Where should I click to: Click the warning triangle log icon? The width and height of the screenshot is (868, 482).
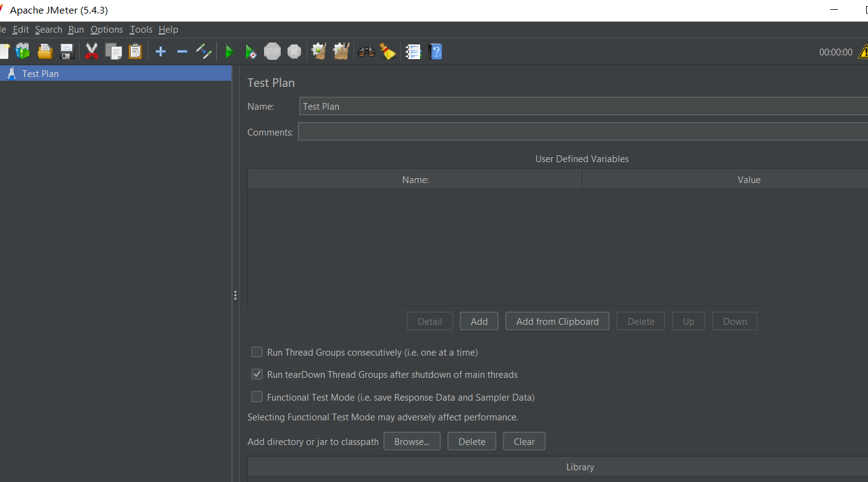click(x=862, y=52)
